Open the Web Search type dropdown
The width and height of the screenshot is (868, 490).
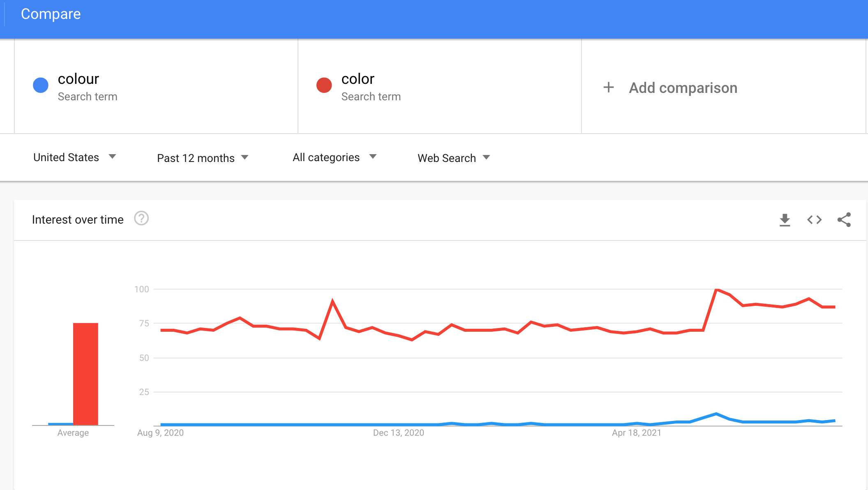454,158
